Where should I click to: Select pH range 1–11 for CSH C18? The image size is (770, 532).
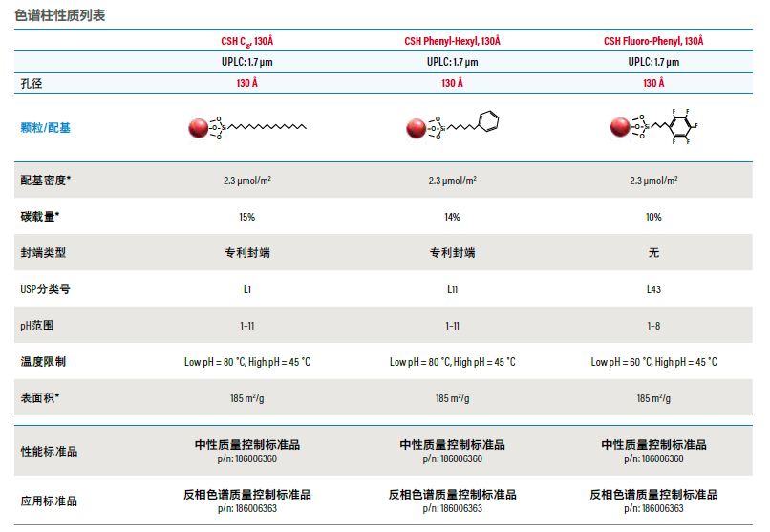(x=247, y=326)
